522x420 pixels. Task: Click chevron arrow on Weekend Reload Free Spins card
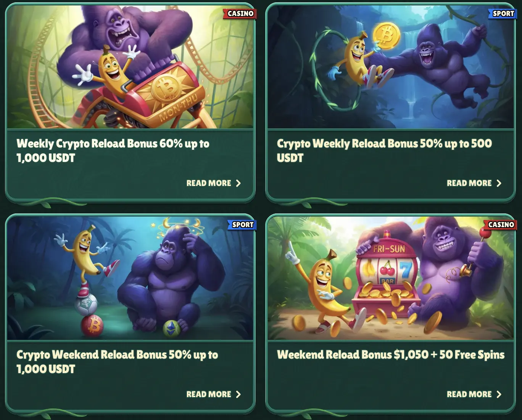(x=499, y=394)
